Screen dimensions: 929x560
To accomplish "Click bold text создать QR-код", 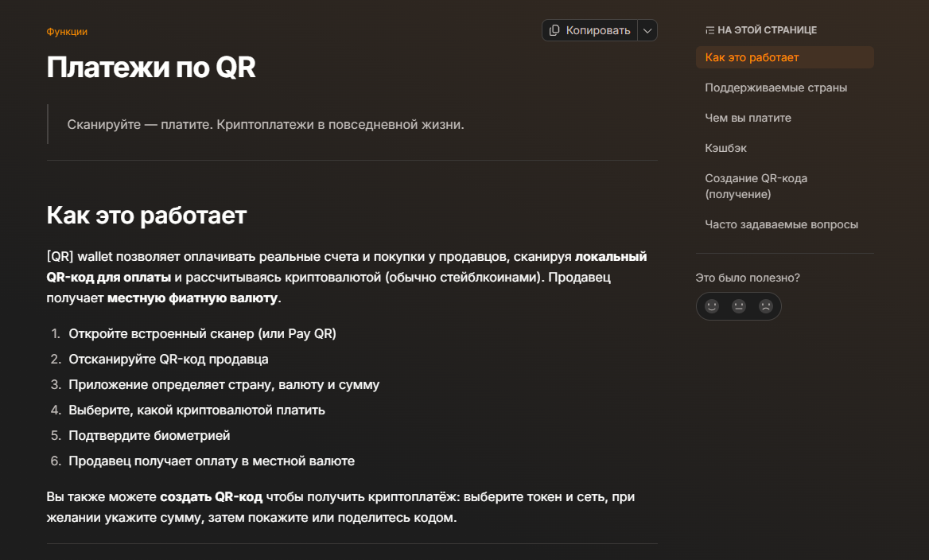I will pos(211,496).
